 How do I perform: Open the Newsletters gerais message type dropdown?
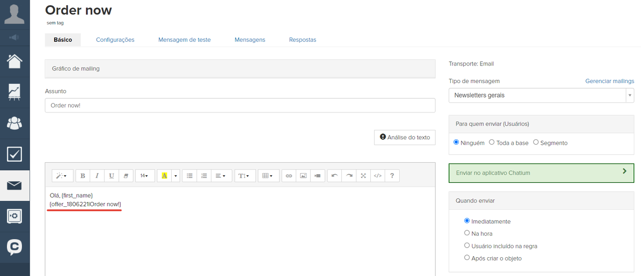coord(541,95)
